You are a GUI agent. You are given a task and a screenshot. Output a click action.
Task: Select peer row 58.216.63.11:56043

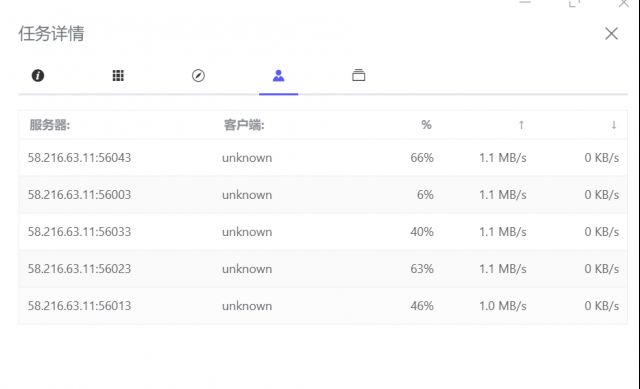click(323, 158)
